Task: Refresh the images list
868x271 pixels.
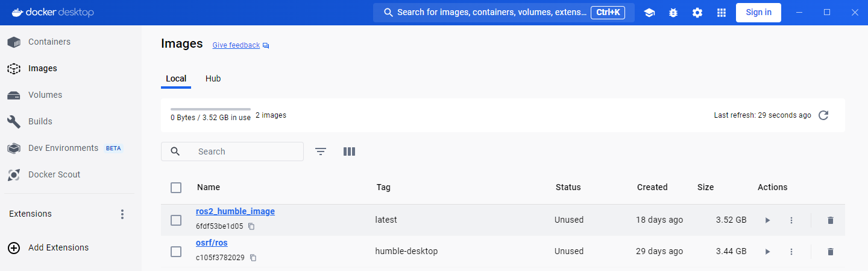Action: (823, 115)
